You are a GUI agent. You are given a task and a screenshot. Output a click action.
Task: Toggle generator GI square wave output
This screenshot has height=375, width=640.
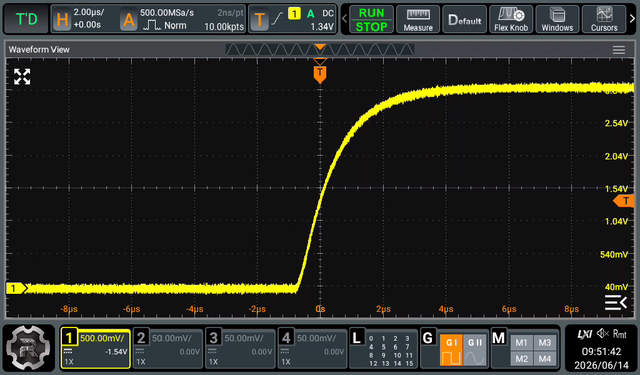click(451, 350)
